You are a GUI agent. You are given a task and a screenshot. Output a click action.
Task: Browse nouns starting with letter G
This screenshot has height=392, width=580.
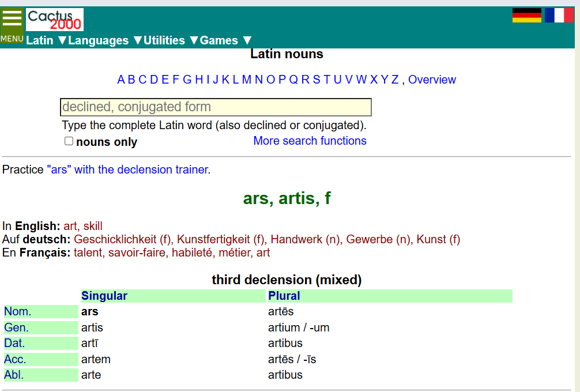(x=187, y=80)
